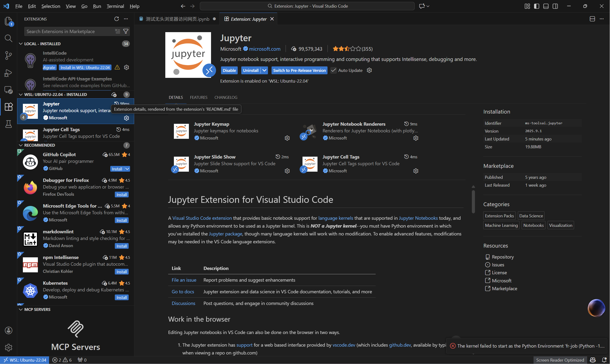Click the filter extensions funnel icon
This screenshot has width=610, height=364.
[x=126, y=31]
